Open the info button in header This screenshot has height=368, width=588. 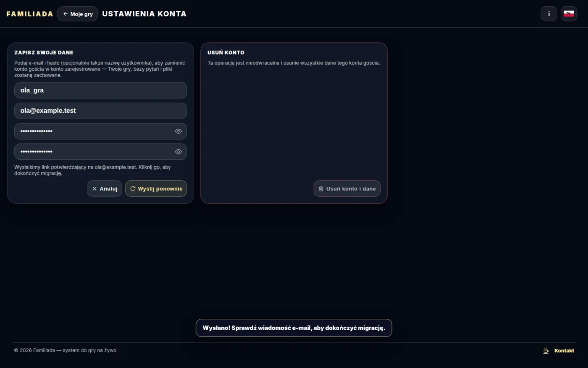click(x=549, y=14)
